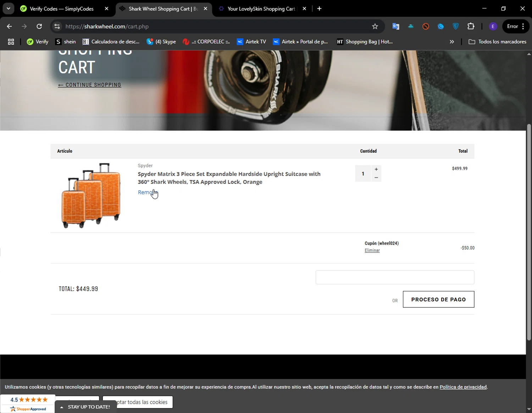Open the tab search dropdown arrow
The width and height of the screenshot is (532, 413).
pos(8,9)
